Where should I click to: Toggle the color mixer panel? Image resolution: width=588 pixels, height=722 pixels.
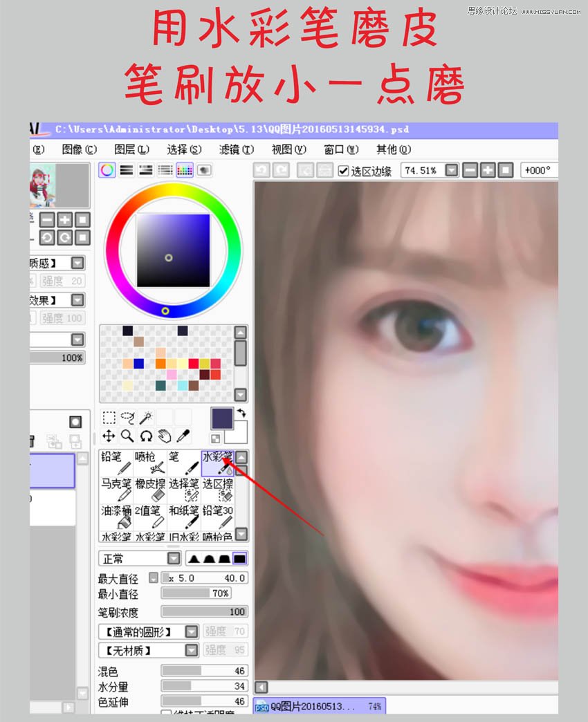tap(165, 170)
